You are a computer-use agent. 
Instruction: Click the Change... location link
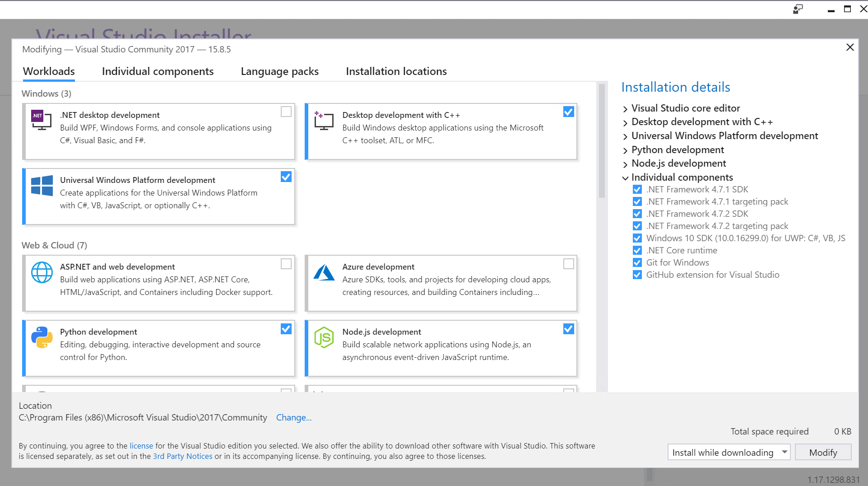tap(294, 417)
